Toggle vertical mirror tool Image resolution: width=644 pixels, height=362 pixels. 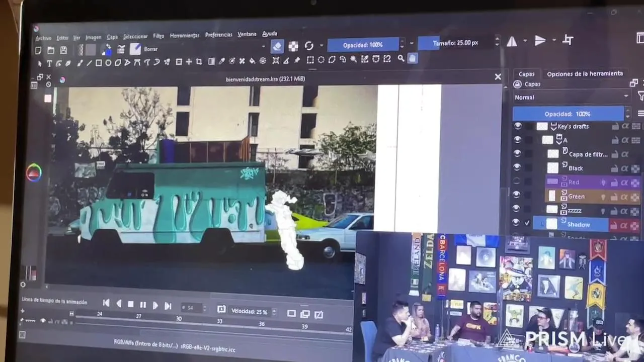(540, 41)
